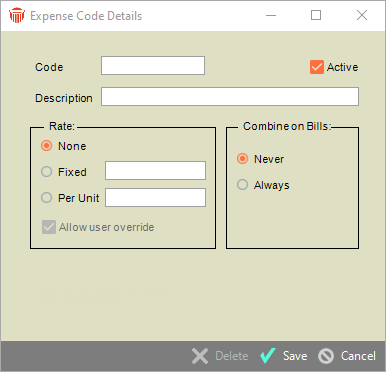Click the Code field label
The width and height of the screenshot is (386, 372).
click(49, 67)
